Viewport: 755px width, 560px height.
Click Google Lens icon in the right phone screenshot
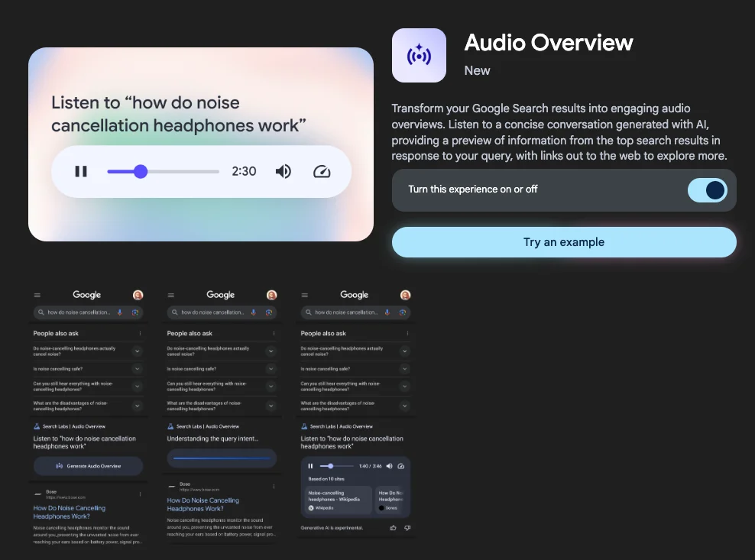pyautogui.click(x=403, y=312)
